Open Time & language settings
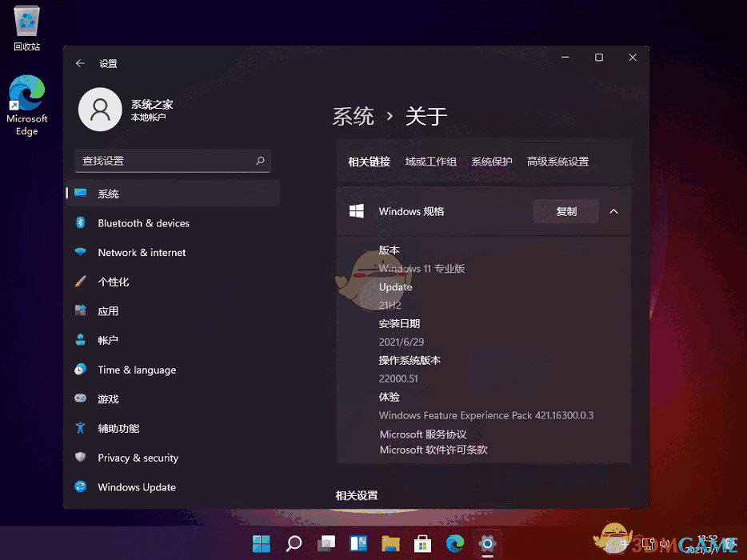 click(x=136, y=370)
